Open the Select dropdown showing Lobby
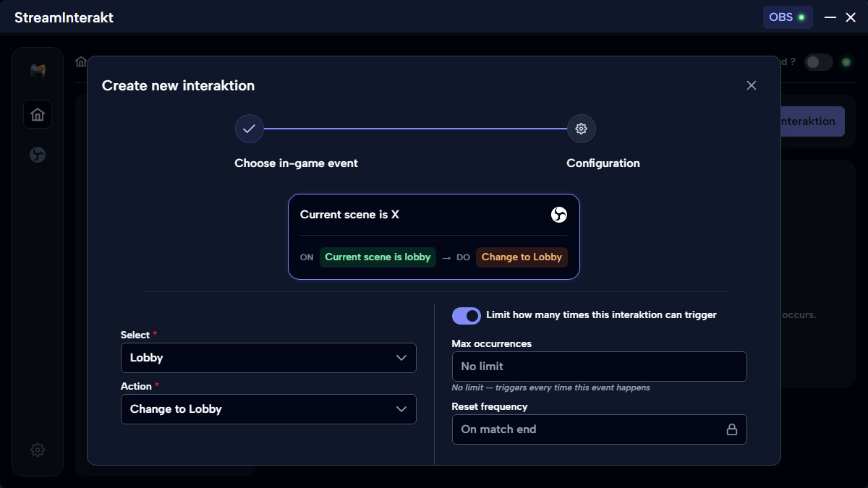 pos(268,358)
